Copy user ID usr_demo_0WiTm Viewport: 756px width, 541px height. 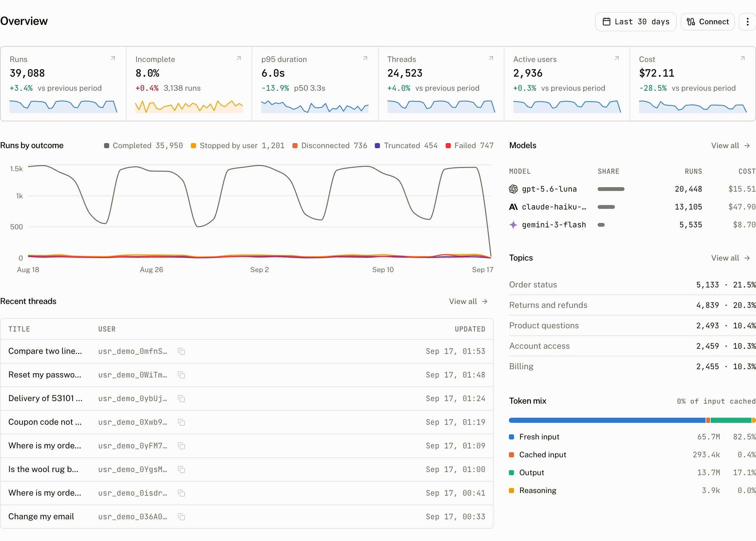(182, 375)
